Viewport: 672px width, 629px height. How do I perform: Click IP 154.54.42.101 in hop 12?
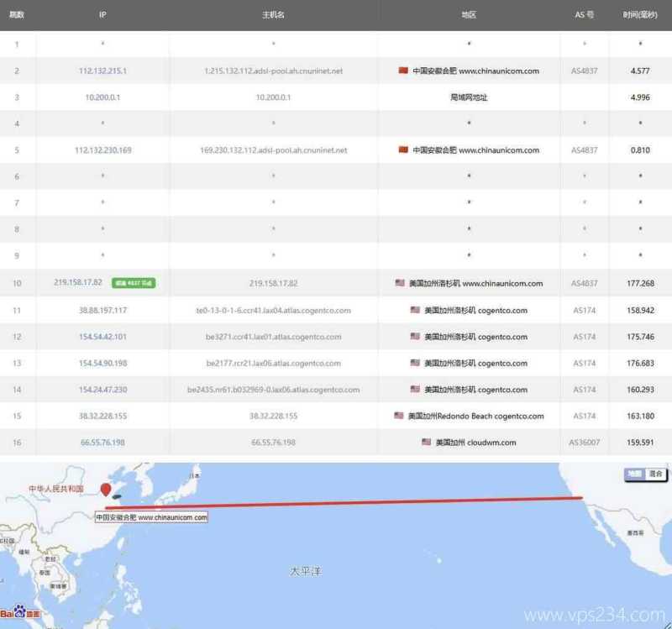(102, 337)
